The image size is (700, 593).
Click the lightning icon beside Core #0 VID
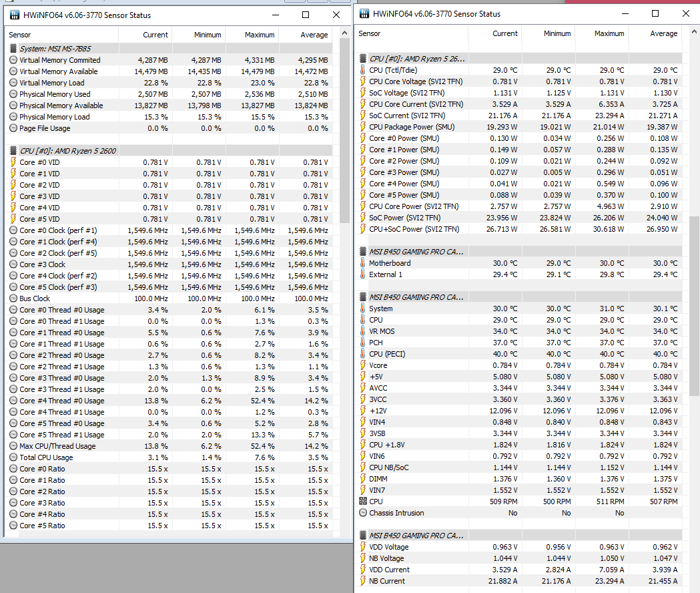(x=13, y=162)
